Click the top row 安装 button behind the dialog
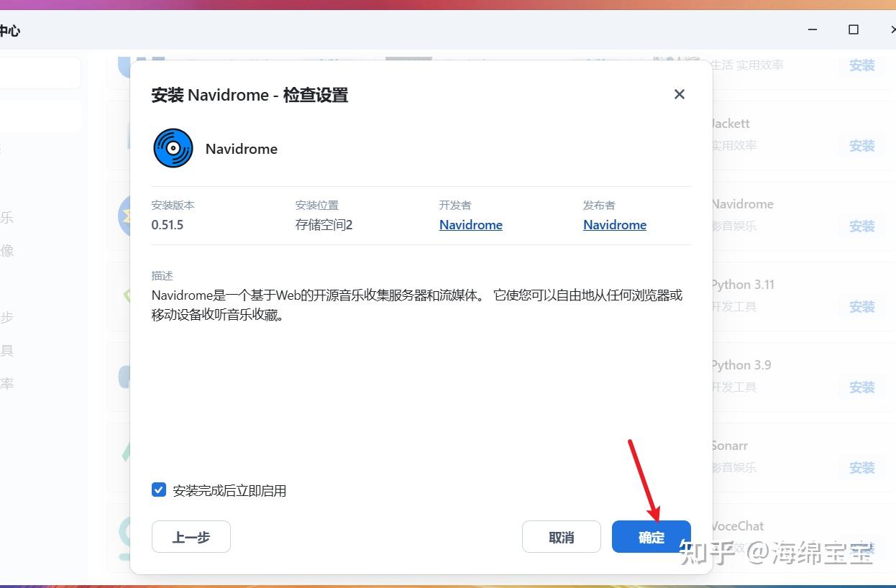Image resolution: width=896 pixels, height=588 pixels. [x=861, y=65]
